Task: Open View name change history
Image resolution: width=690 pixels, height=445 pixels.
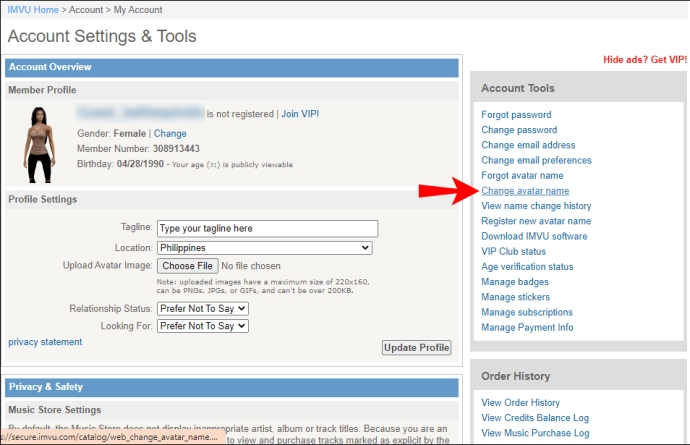Action: click(536, 206)
